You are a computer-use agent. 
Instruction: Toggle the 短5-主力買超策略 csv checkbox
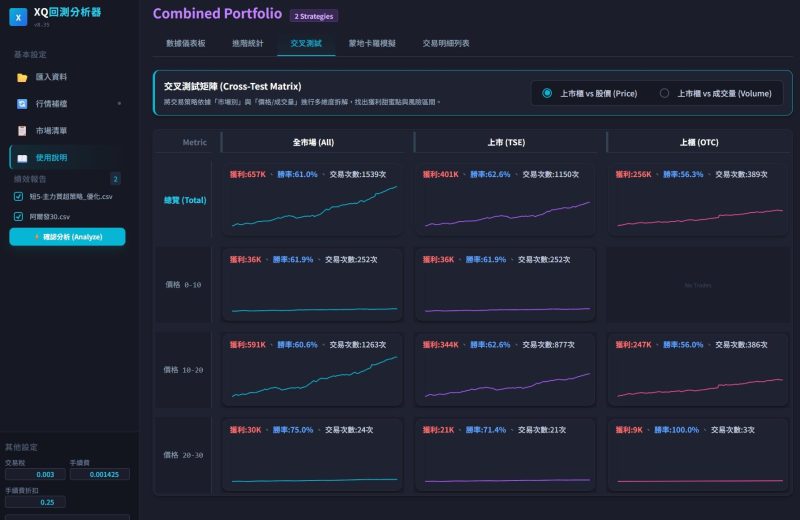(19, 197)
